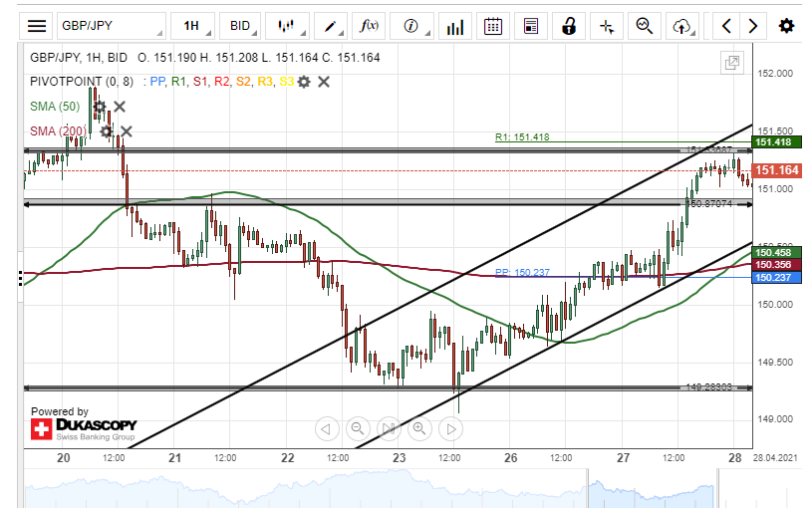The image size is (812, 509).
Task: Open the f(x) indicators menu
Action: tap(370, 26)
